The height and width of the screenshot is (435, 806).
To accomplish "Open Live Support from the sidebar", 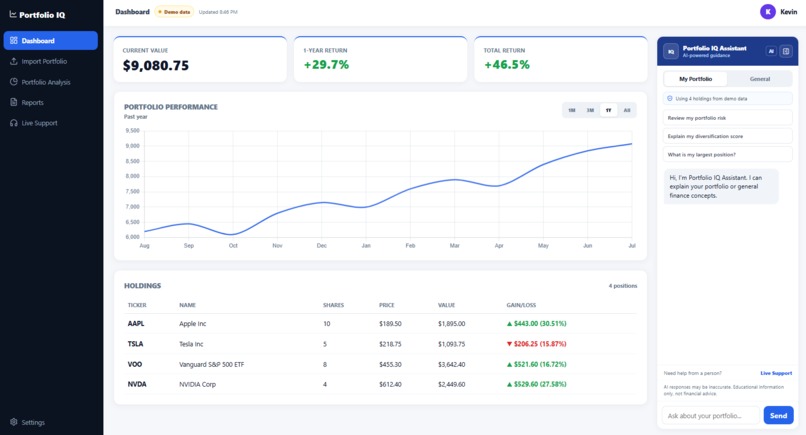I will coord(50,123).
